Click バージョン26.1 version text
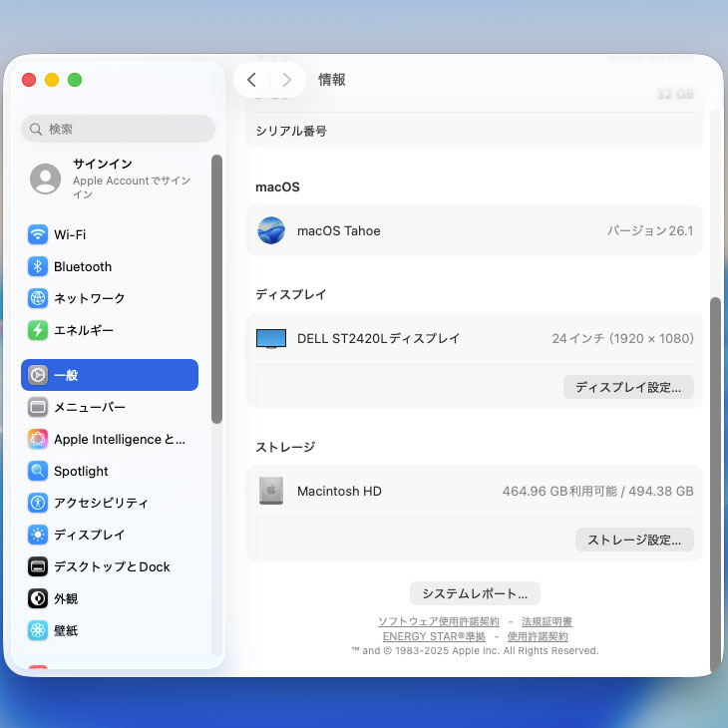Image resolution: width=728 pixels, height=728 pixels. [650, 230]
